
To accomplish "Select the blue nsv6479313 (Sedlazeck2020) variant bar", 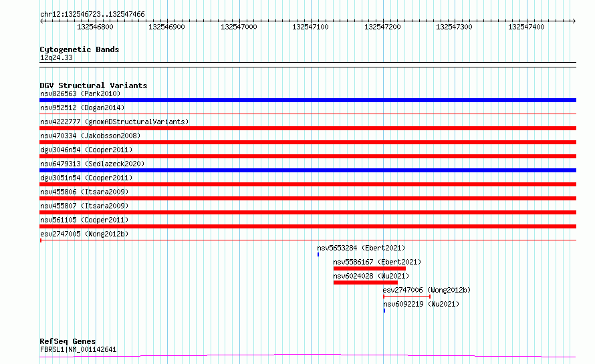I will [x=308, y=170].
